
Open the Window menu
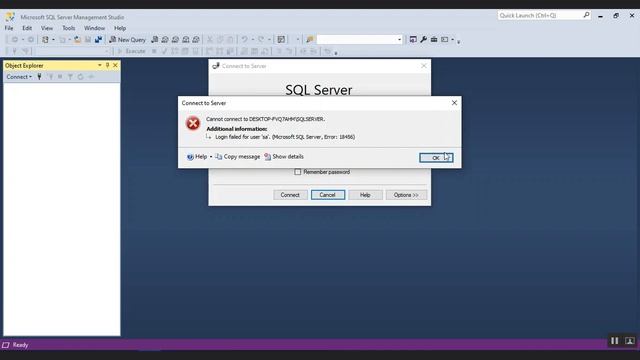pos(94,28)
